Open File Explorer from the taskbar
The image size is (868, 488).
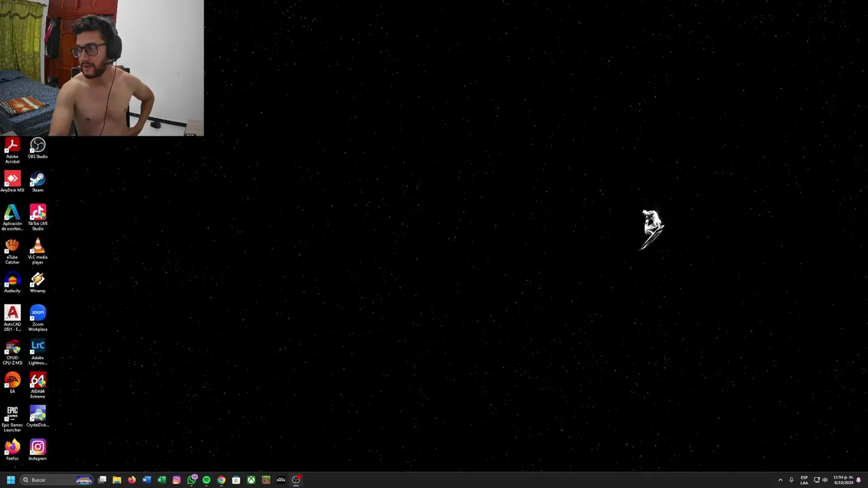117,480
